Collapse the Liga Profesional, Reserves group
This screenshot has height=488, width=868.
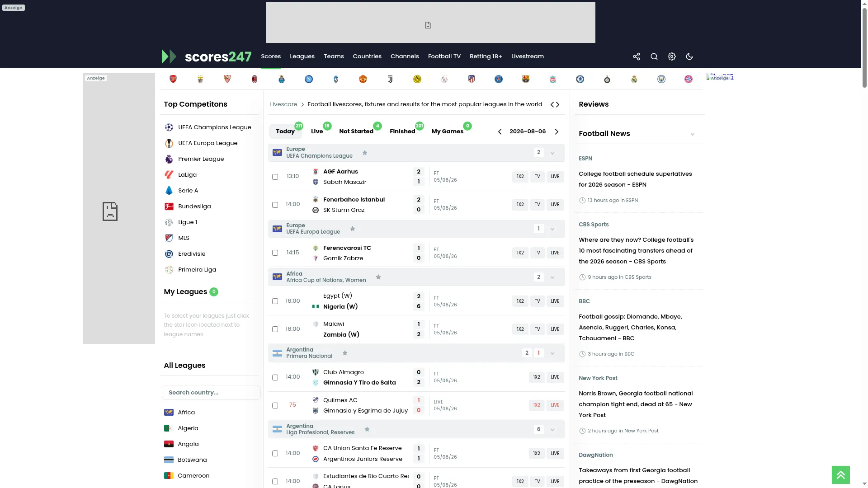(x=552, y=430)
